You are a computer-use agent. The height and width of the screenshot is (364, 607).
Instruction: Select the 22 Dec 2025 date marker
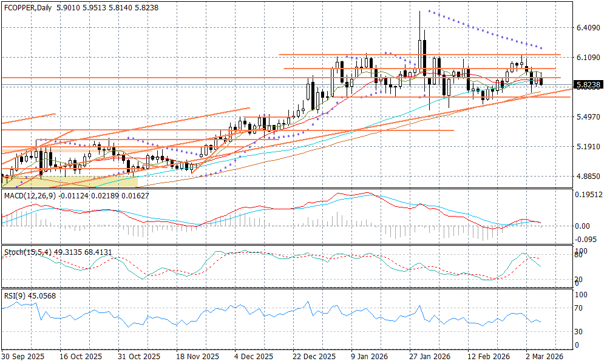(x=314, y=357)
